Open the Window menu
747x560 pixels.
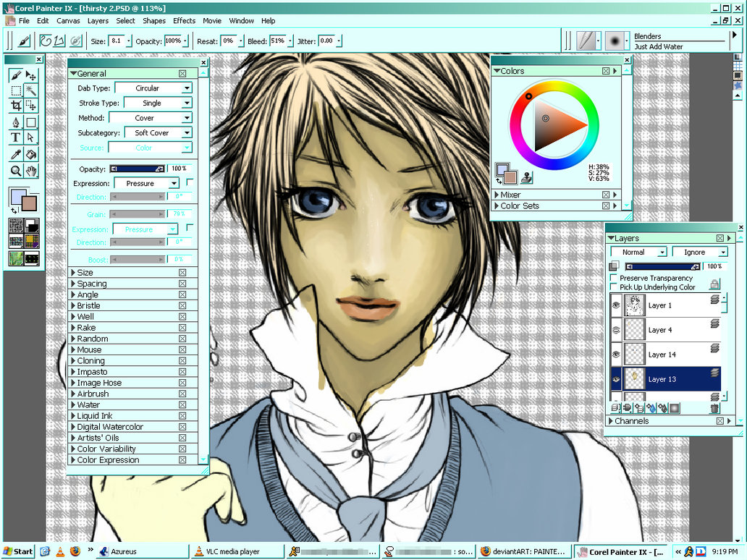tap(241, 21)
